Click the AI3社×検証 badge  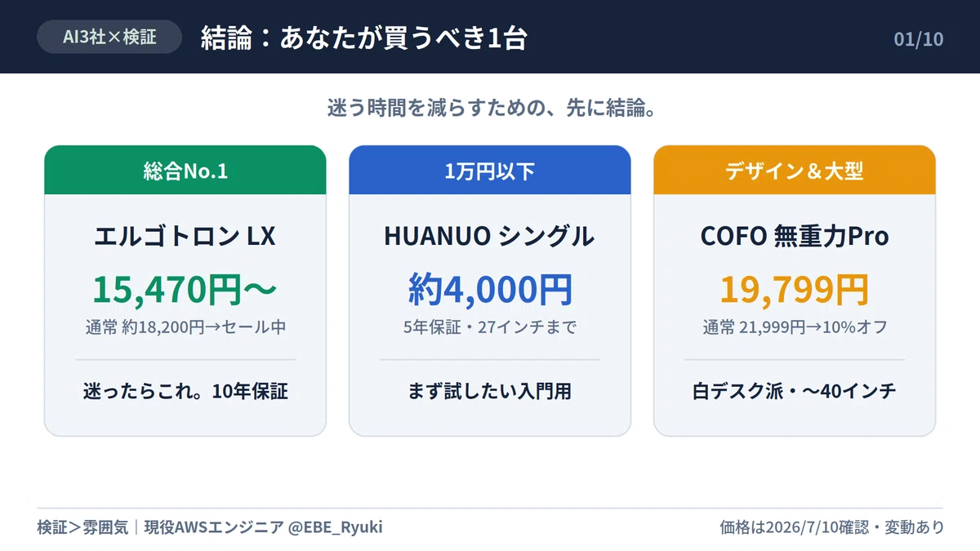click(x=109, y=37)
